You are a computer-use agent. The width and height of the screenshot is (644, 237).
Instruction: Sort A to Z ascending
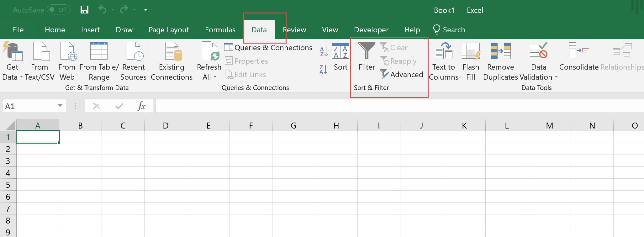pyautogui.click(x=324, y=51)
